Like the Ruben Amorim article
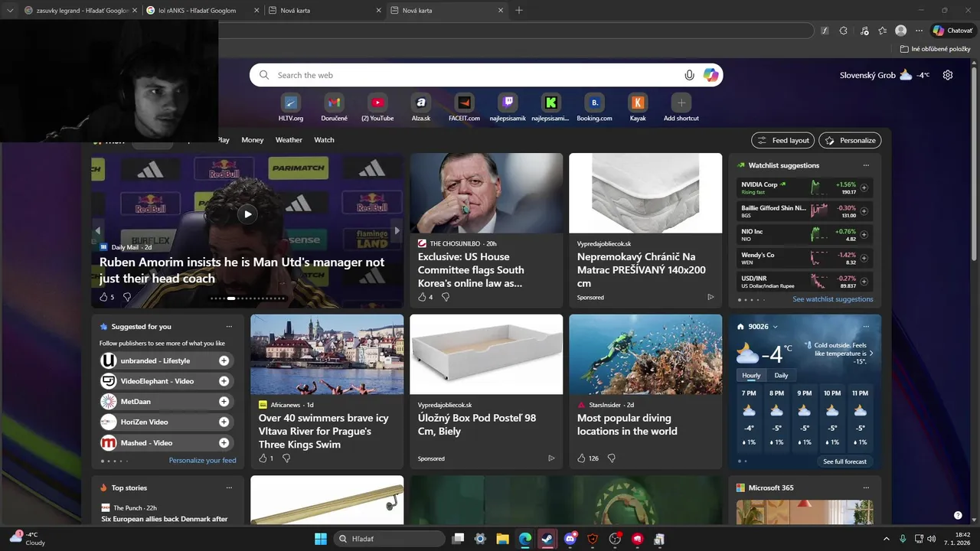The width and height of the screenshot is (980, 551). [x=103, y=297]
